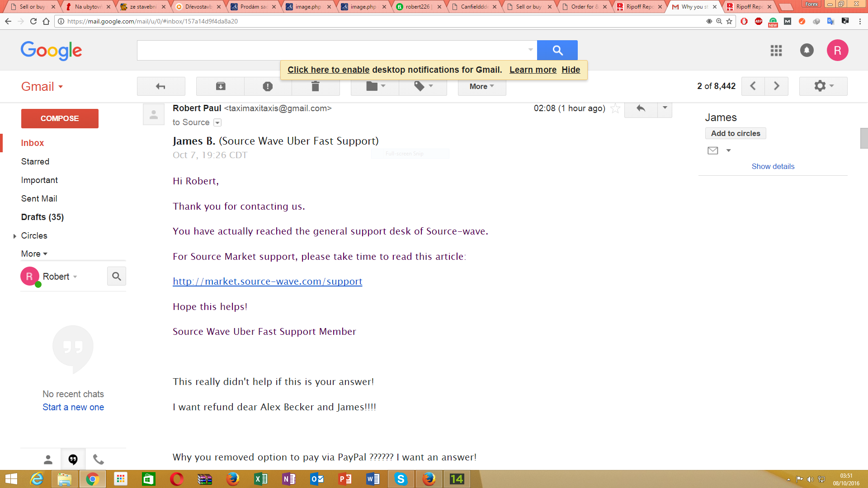This screenshot has width=868, height=488.
Task: Go to the newer email arrow
Action: (x=753, y=86)
